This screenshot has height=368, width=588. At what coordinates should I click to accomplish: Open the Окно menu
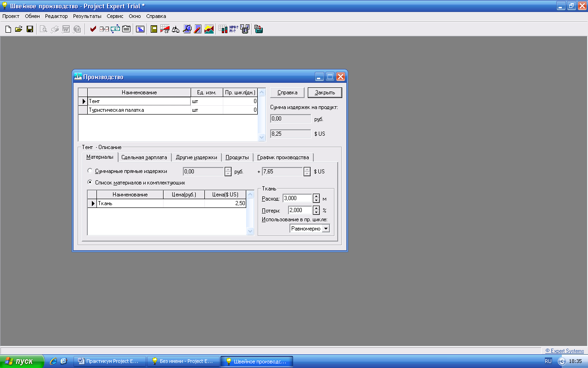[135, 16]
